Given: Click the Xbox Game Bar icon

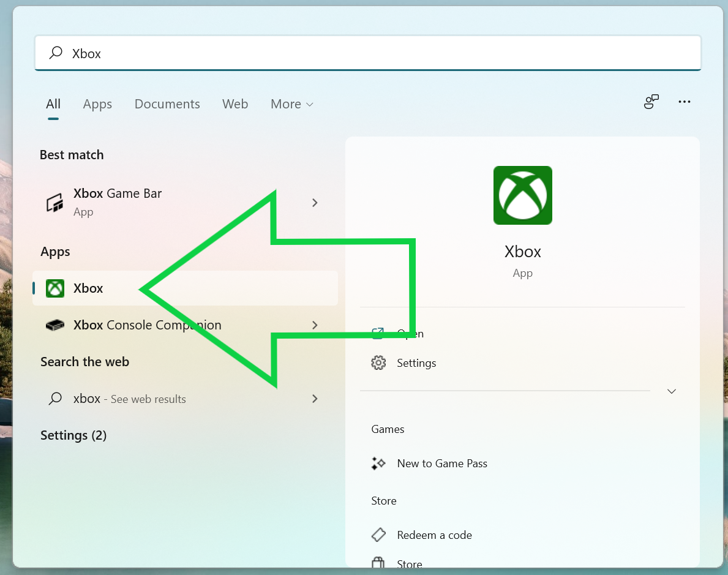Looking at the screenshot, I should (x=54, y=202).
